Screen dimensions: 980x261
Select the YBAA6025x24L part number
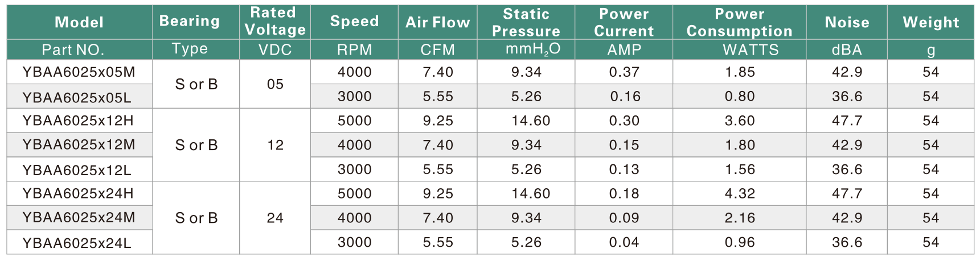click(x=79, y=242)
